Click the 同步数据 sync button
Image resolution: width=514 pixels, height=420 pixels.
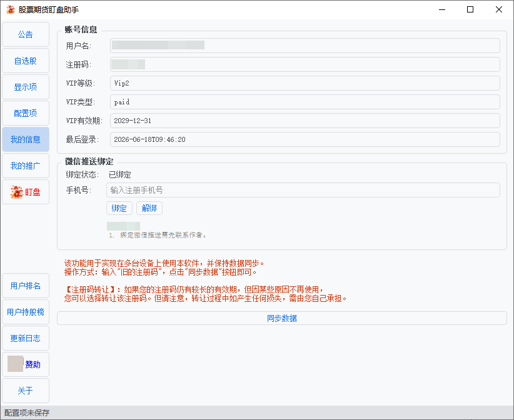(282, 318)
